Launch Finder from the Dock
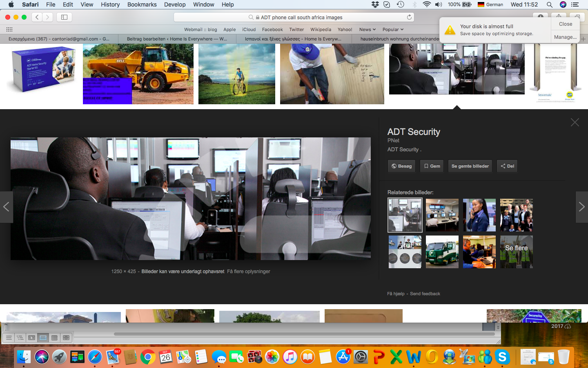588x368 pixels. tap(24, 357)
